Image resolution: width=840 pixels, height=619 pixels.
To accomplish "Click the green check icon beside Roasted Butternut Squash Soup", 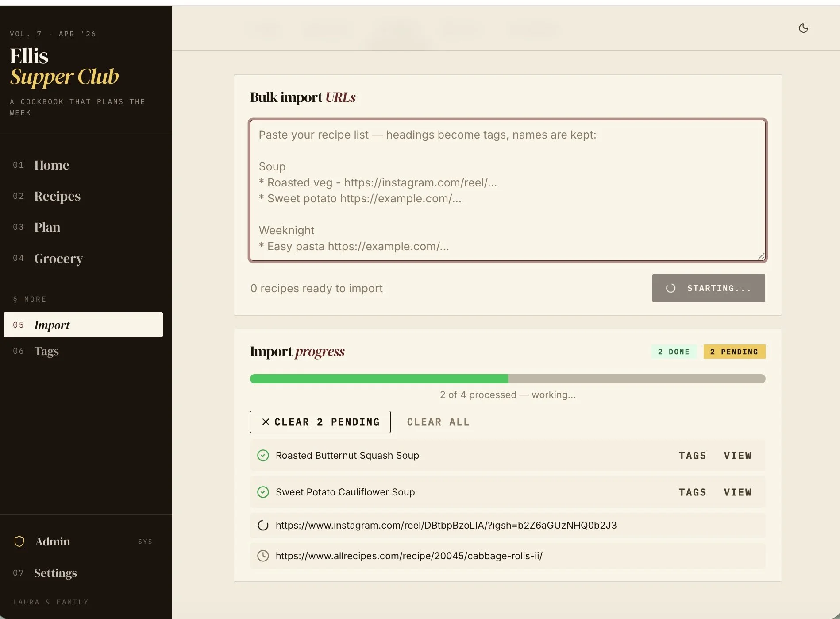I will tap(263, 455).
